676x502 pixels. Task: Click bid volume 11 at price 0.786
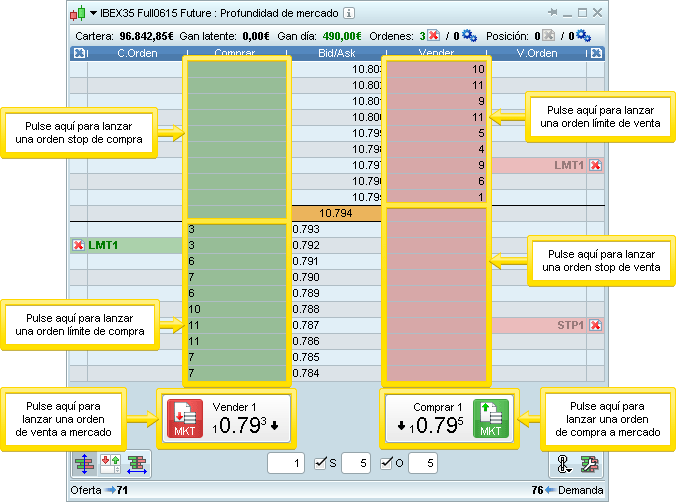[x=237, y=341]
